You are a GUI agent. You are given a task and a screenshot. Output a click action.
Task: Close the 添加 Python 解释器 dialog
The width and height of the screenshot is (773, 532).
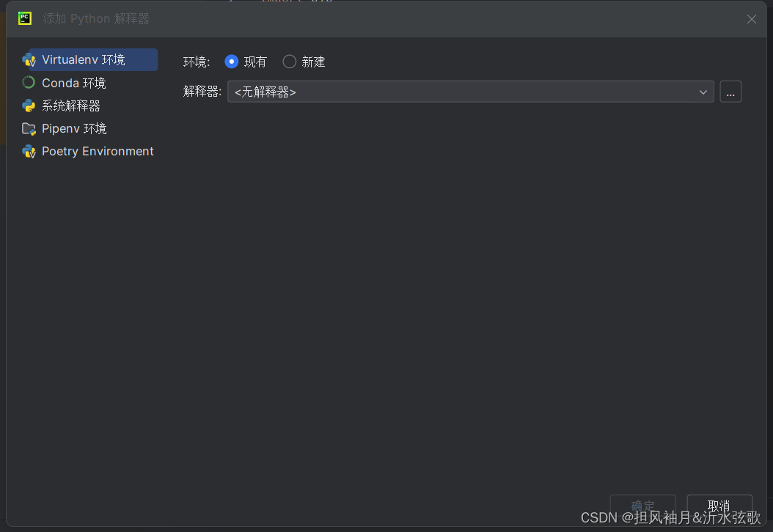coord(751,19)
